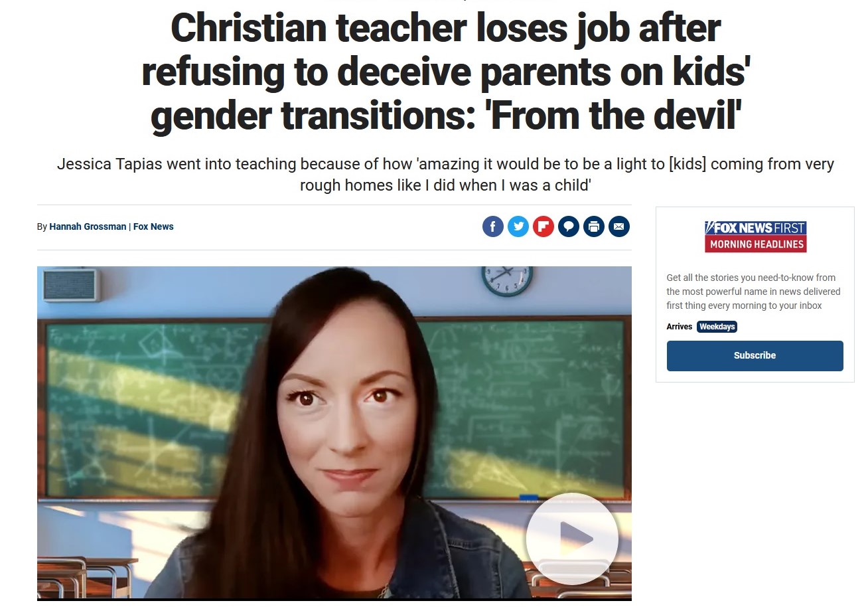Click the Morning Headlines red banner
The image size is (868, 607).
pyautogui.click(x=755, y=244)
